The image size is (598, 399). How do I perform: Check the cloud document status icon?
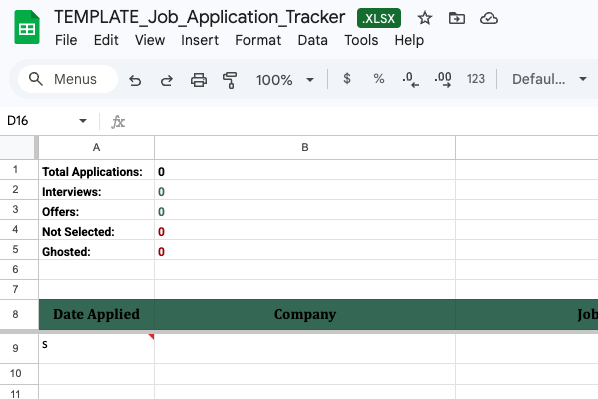[489, 18]
